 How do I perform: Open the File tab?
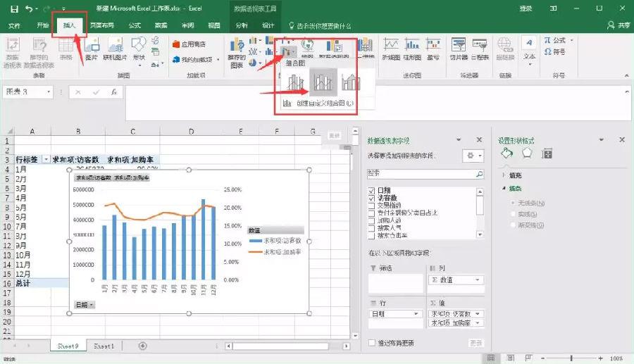pos(14,25)
